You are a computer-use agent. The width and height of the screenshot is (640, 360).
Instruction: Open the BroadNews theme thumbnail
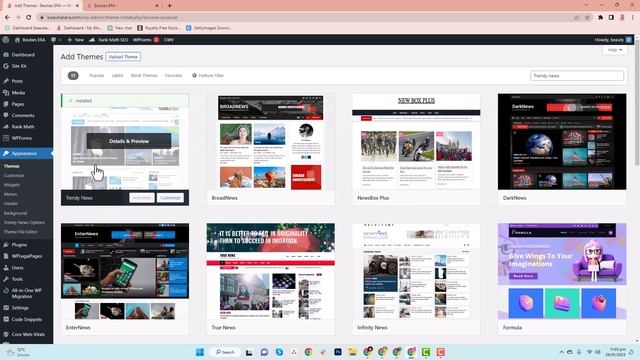tap(271, 142)
